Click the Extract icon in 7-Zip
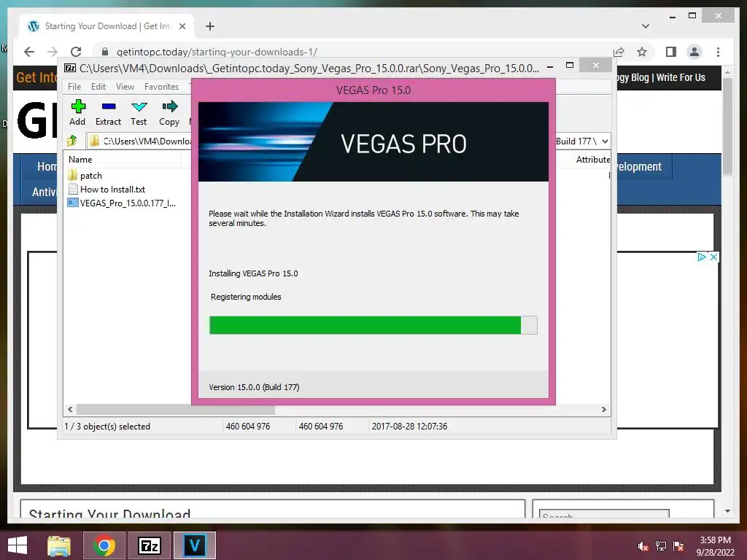 click(108, 113)
